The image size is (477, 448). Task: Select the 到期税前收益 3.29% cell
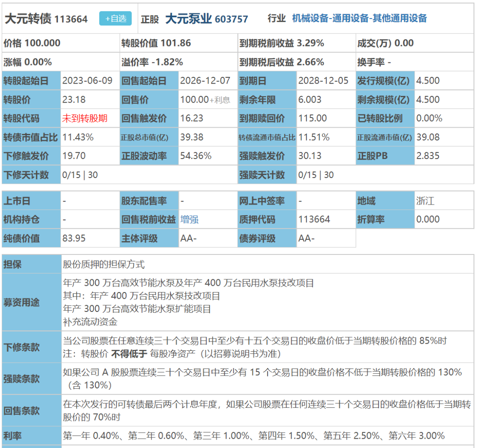(x=297, y=43)
